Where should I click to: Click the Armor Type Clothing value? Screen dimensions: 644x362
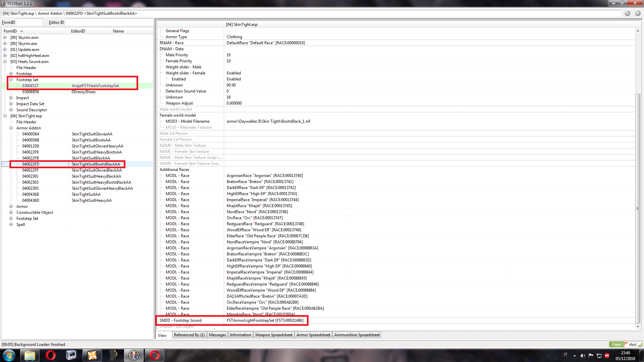click(234, 37)
